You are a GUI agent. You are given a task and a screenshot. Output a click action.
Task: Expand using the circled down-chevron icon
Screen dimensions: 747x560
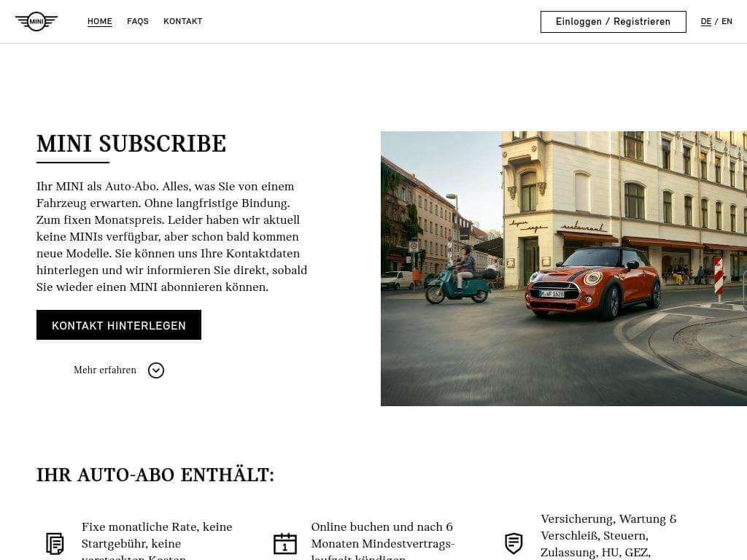coord(156,370)
